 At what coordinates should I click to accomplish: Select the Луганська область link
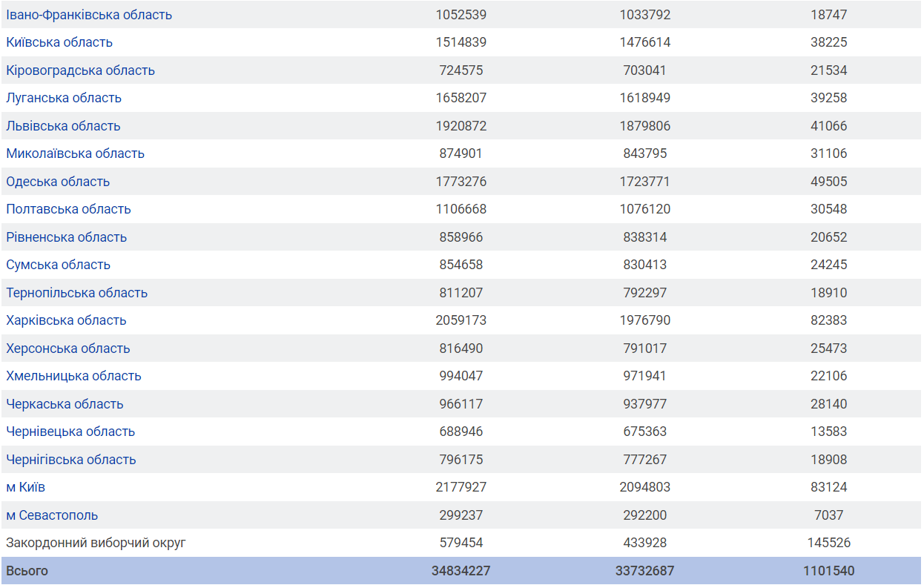64,98
